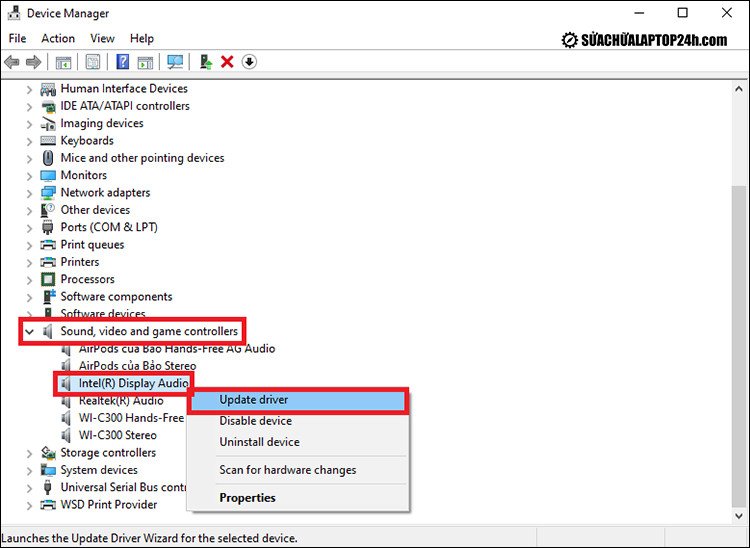Screen dimensions: 750x548
Task: Select Intel(R) Display Audio device
Action: click(x=133, y=383)
